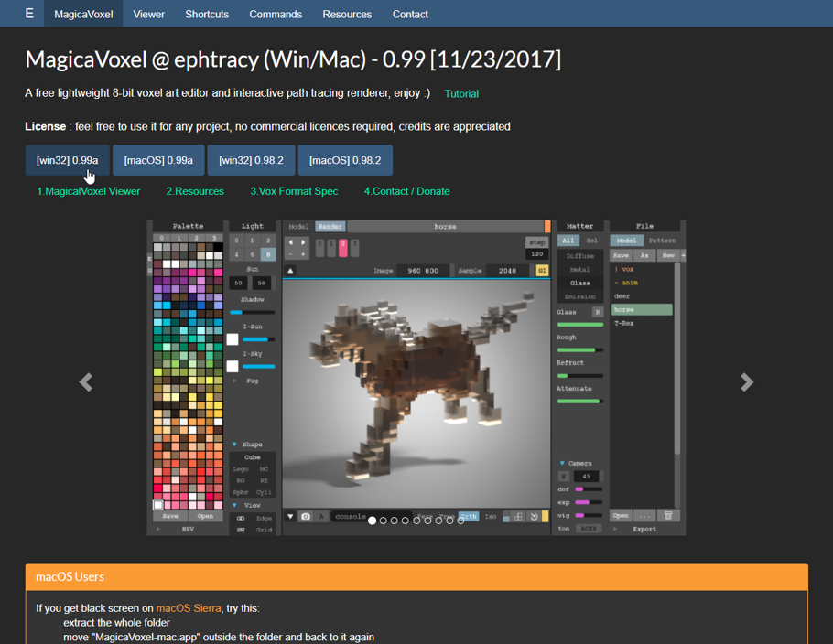833x644 pixels.
Task: Click the frame grid icon beside Iso
Action: [518, 517]
